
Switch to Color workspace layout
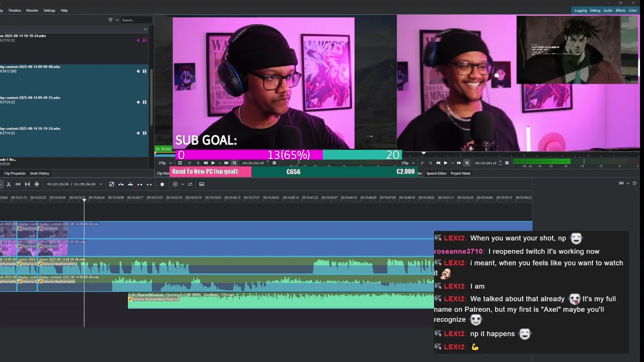coord(633,10)
